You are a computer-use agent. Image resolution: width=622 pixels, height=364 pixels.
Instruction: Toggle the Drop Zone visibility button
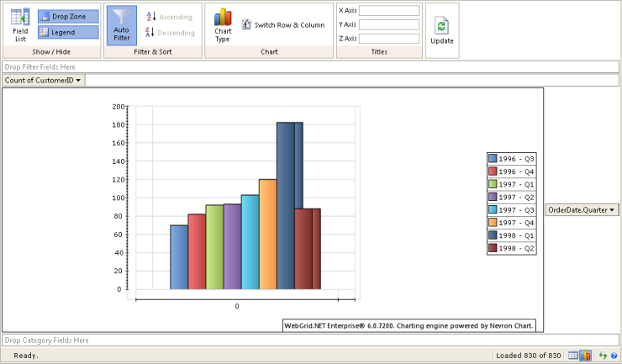(x=68, y=17)
